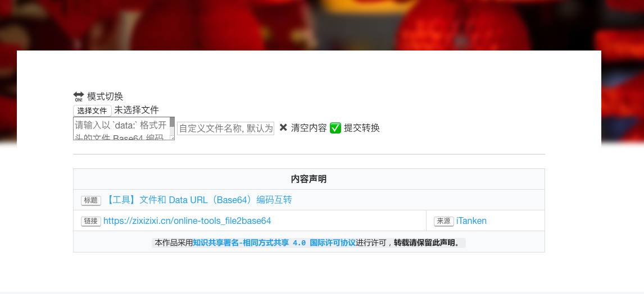Click the 链接 tag label
Image resolution: width=644 pixels, height=294 pixels.
click(91, 221)
